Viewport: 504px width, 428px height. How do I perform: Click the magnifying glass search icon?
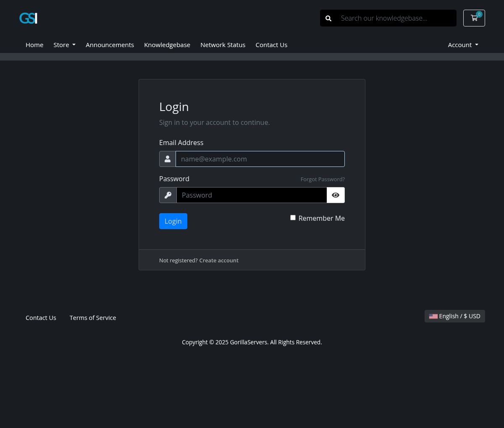328,18
